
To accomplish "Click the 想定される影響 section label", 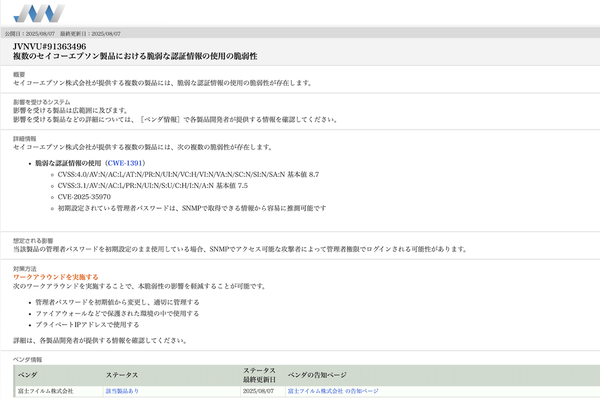I will pyautogui.click(x=33, y=241).
